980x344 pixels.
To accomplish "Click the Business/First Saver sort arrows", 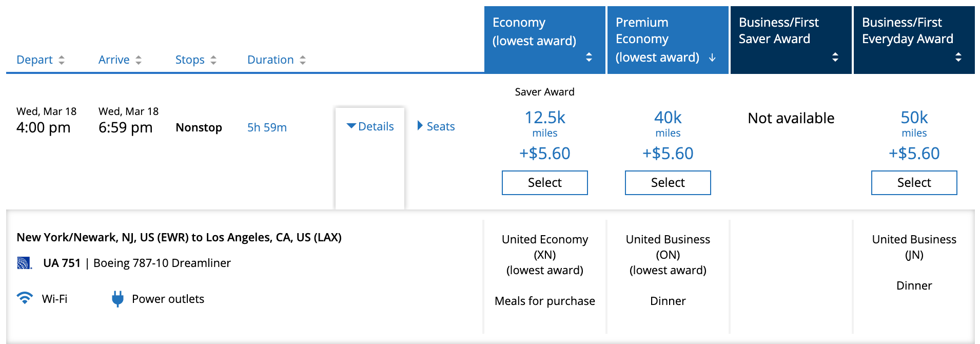I will (x=835, y=57).
